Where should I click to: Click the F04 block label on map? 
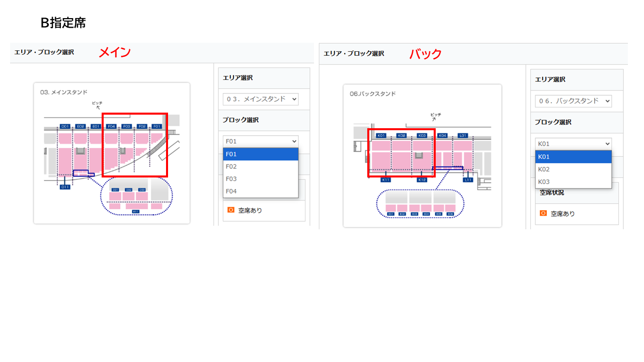[x=112, y=127]
